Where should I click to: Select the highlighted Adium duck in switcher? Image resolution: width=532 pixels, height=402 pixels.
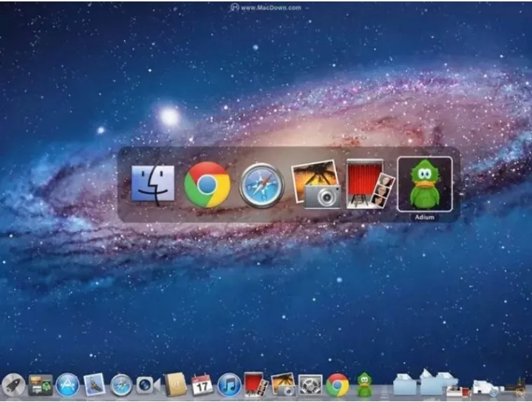tap(425, 184)
